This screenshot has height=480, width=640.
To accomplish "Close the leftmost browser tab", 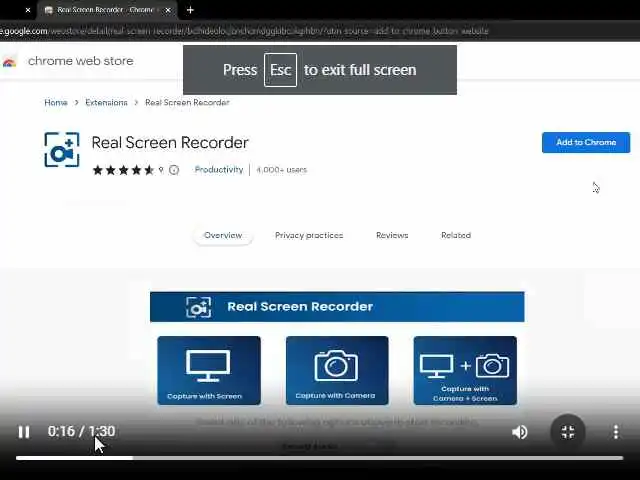I will tap(28, 10).
